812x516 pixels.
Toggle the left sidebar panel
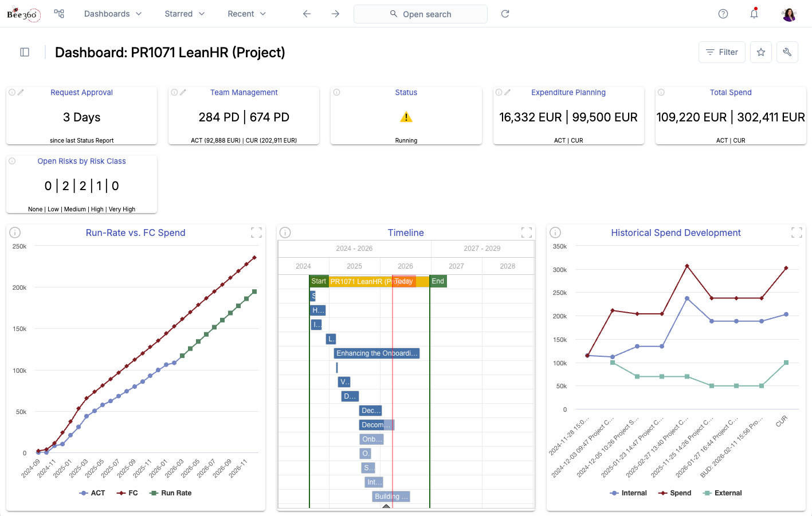(25, 52)
